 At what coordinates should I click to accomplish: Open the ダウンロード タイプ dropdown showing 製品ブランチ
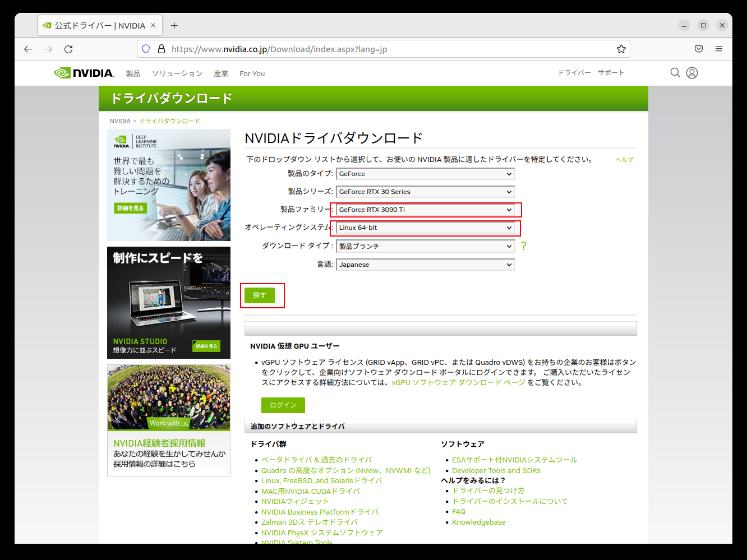click(426, 246)
